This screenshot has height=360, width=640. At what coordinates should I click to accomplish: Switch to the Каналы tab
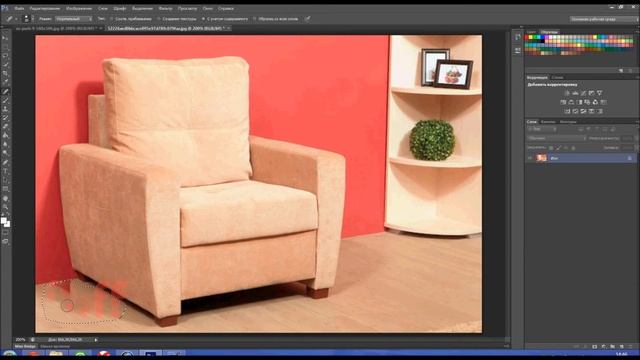tap(548, 122)
